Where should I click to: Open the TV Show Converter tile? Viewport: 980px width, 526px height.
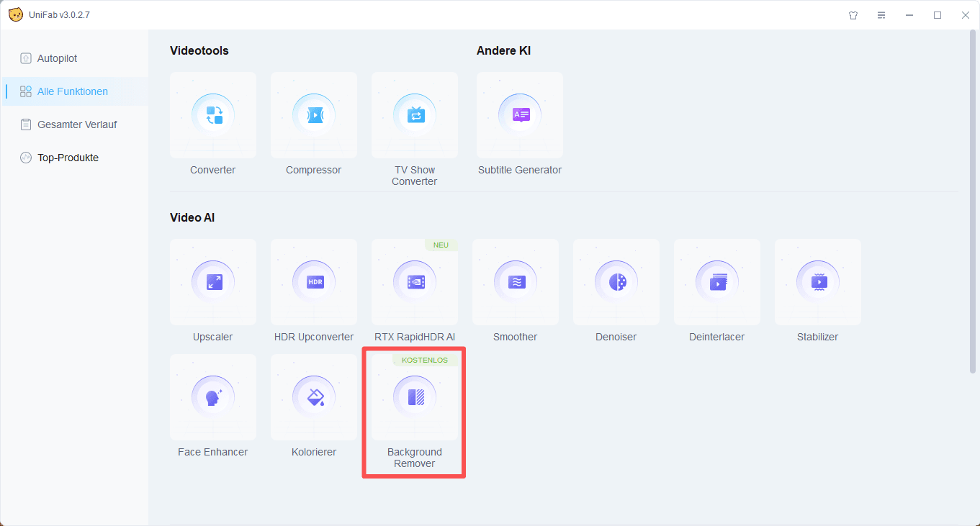point(415,115)
